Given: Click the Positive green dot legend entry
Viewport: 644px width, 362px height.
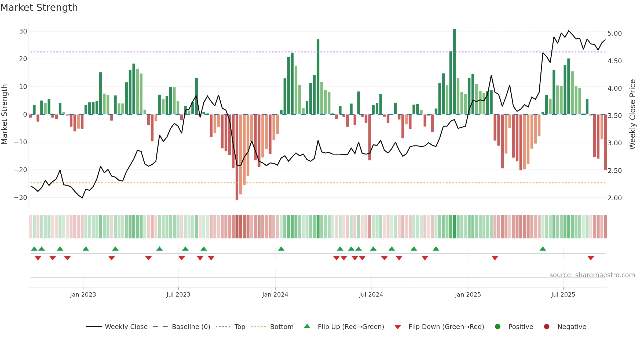Looking at the screenshot, I should pyautogui.click(x=514, y=327).
